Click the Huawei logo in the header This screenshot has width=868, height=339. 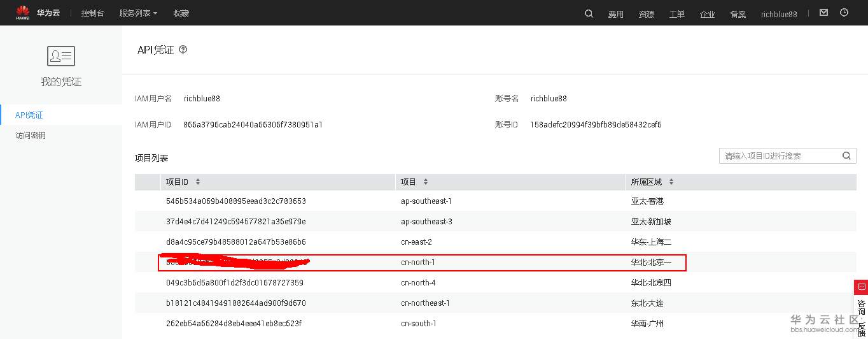point(23,13)
